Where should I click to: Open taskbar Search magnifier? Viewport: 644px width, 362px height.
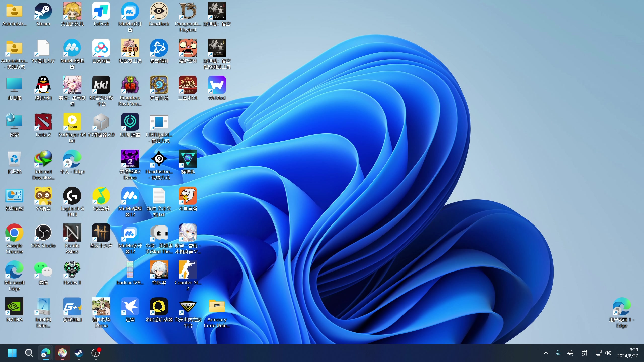click(x=29, y=353)
